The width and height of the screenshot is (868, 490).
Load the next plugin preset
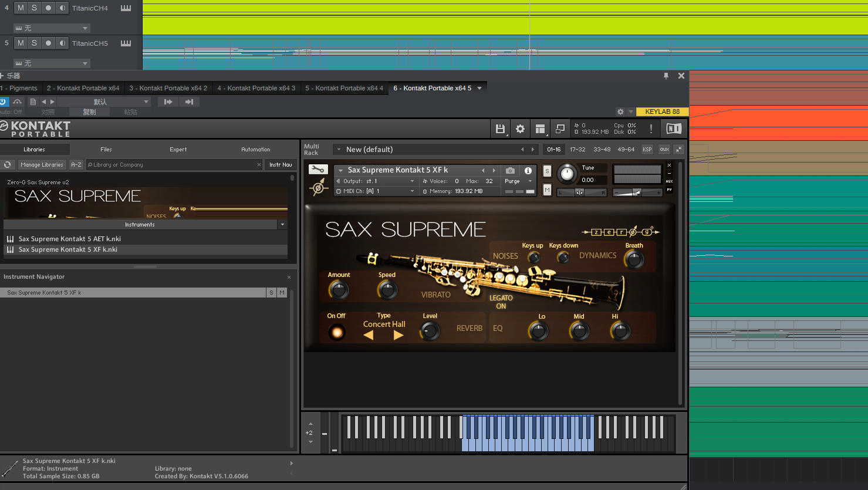tap(52, 102)
